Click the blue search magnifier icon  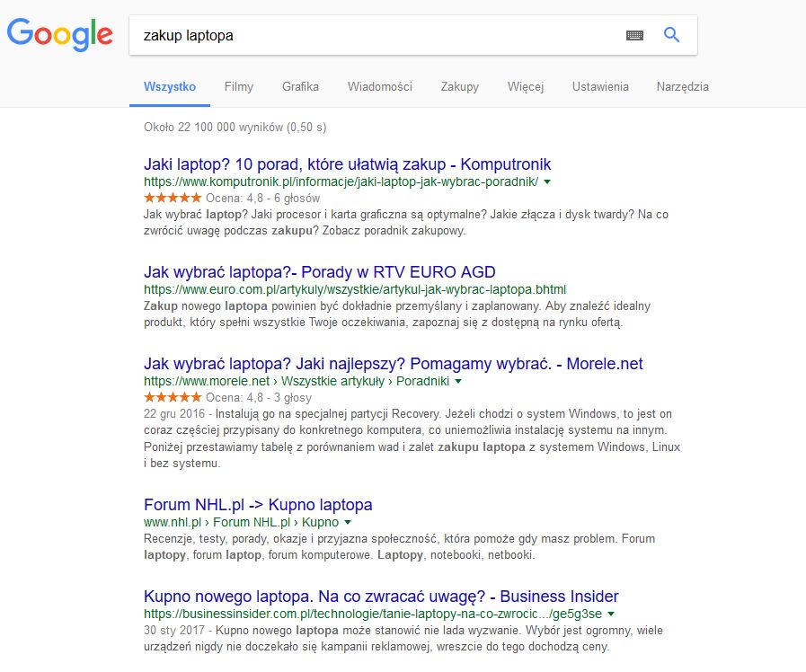point(671,34)
